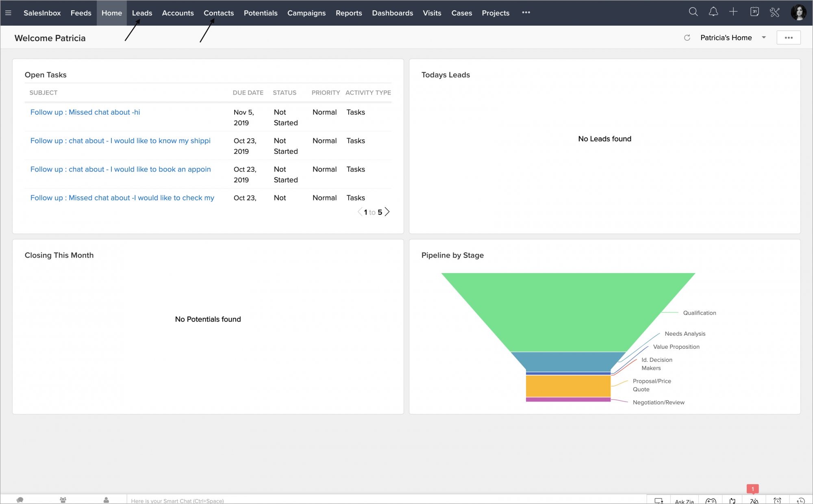
Task: Go to next page of Open Tasks
Action: [387, 212]
